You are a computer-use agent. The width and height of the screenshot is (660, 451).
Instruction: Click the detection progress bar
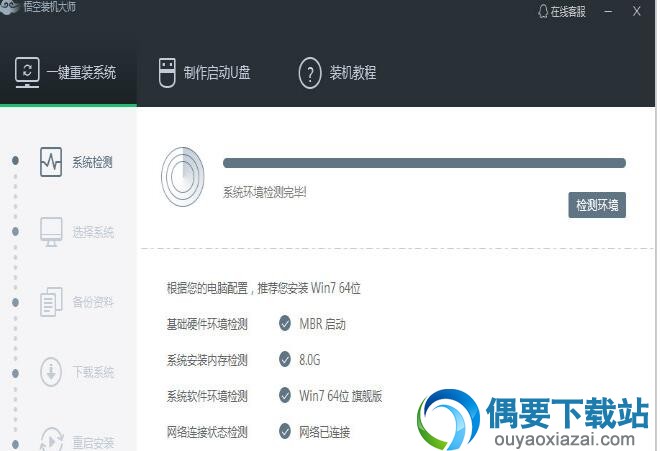424,163
